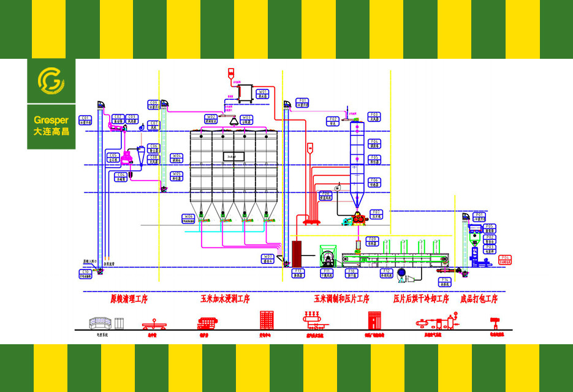Image resolution: width=573 pixels, height=392 pixels.
Task: Select the P05 equipment label
Action: coord(489,228)
